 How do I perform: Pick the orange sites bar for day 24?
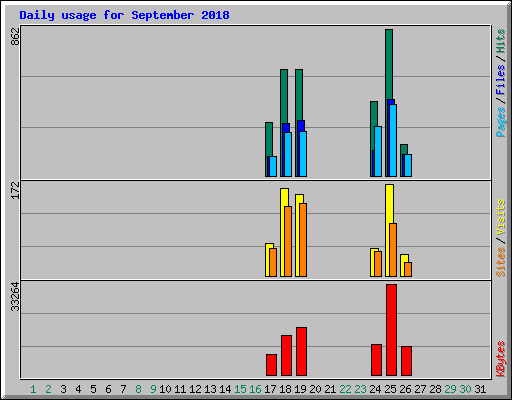pyautogui.click(x=378, y=264)
